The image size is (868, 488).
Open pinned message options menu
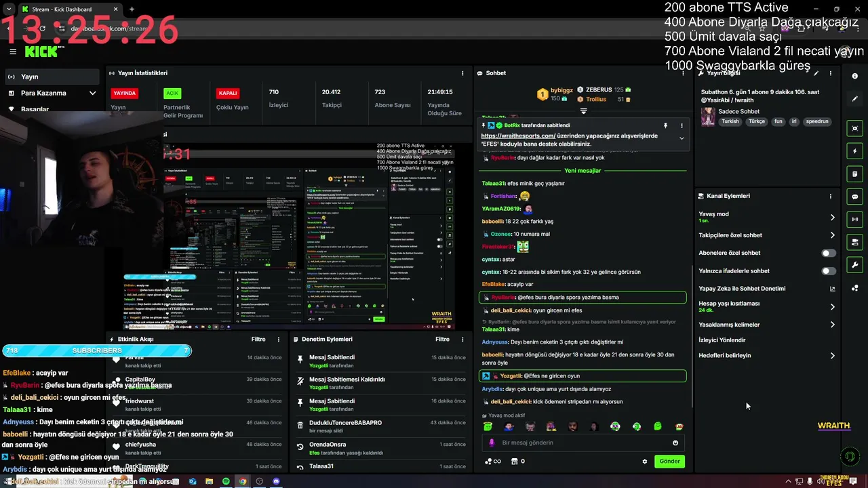682,125
